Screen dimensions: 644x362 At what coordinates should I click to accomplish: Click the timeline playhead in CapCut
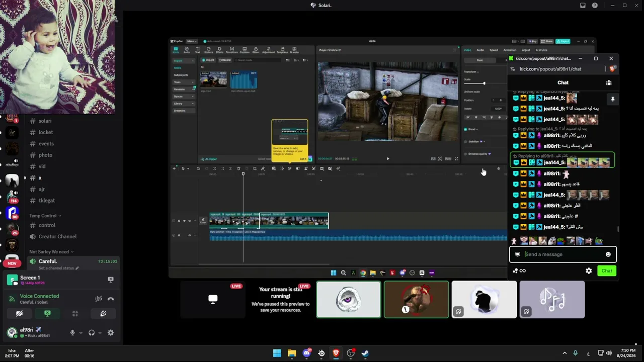(x=243, y=174)
